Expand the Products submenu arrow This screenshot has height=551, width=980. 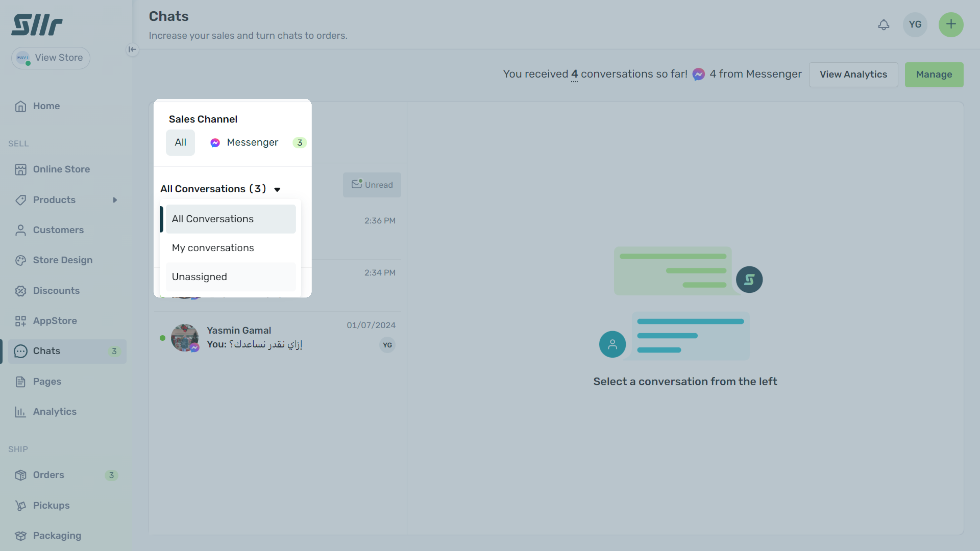click(x=115, y=200)
